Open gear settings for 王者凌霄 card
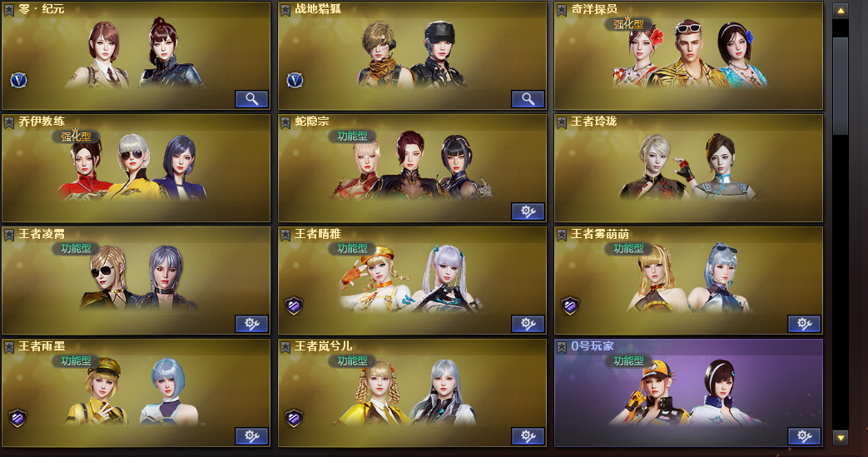 tap(251, 324)
